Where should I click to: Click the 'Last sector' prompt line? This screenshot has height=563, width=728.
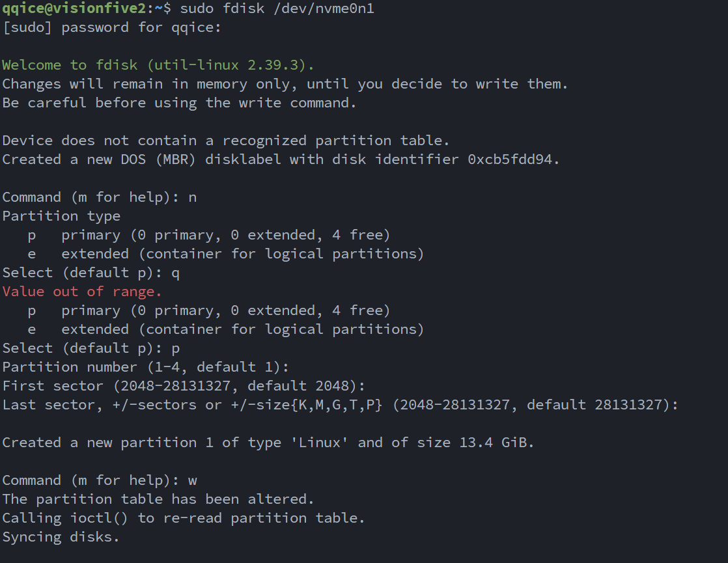pyautogui.click(x=340, y=405)
